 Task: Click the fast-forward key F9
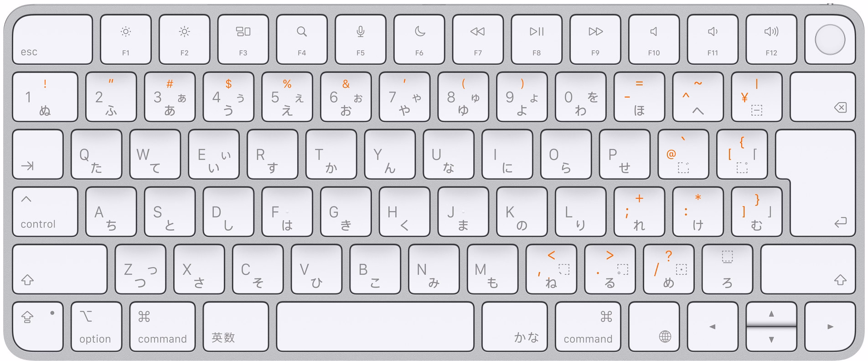pyautogui.click(x=595, y=39)
